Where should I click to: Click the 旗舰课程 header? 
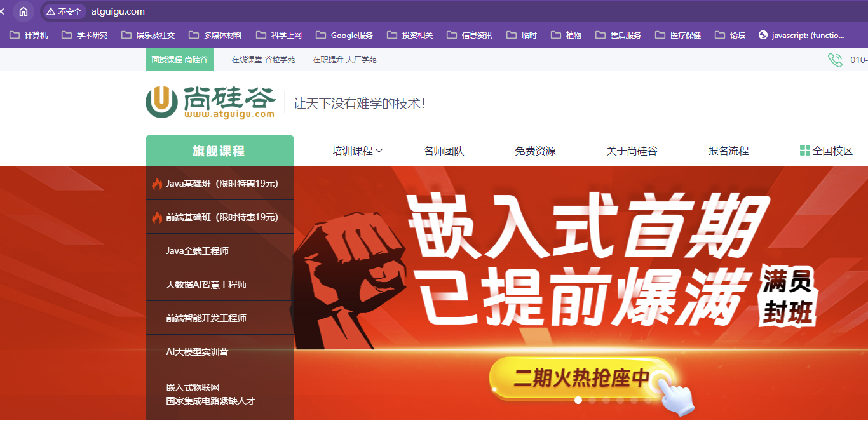[x=219, y=151]
